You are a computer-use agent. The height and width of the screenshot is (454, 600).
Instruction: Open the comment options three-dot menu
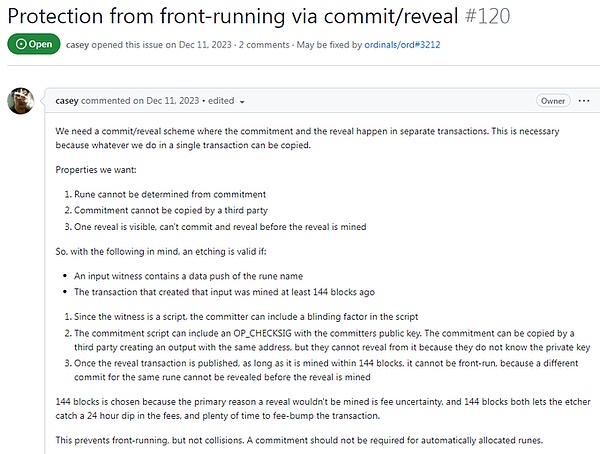point(581,101)
